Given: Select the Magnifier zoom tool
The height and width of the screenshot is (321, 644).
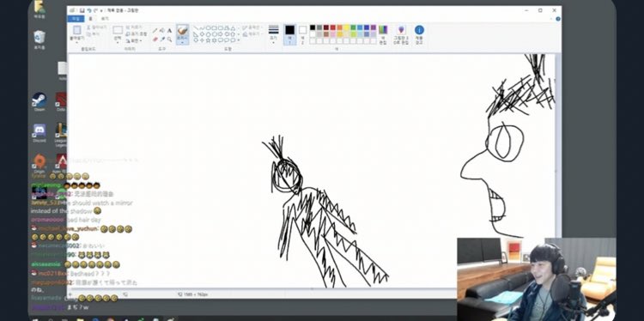Looking at the screenshot, I should tap(170, 39).
